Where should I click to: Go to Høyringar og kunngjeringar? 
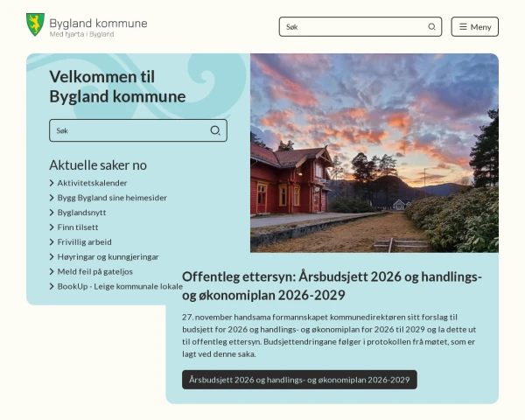coord(108,257)
